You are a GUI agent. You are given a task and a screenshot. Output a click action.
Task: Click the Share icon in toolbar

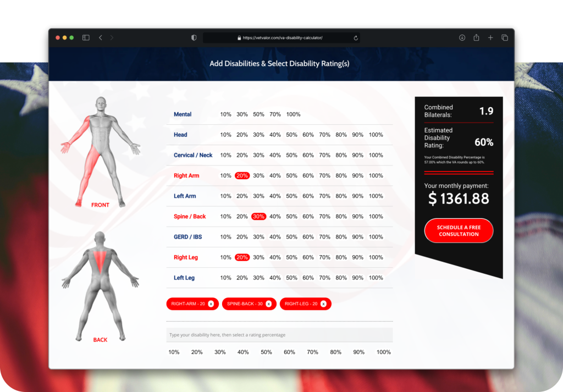[476, 38]
